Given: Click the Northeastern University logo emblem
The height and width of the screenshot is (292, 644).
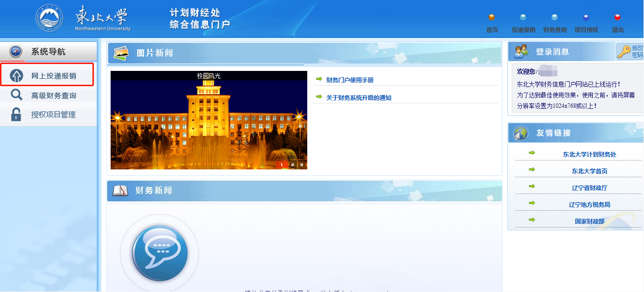Looking at the screenshot, I should 50,18.
